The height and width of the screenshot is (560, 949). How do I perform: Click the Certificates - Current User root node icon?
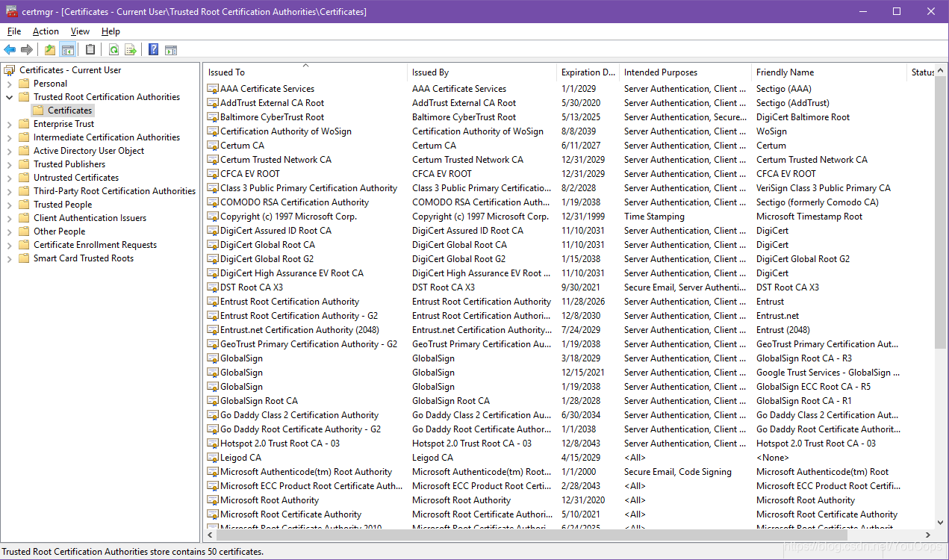10,70
